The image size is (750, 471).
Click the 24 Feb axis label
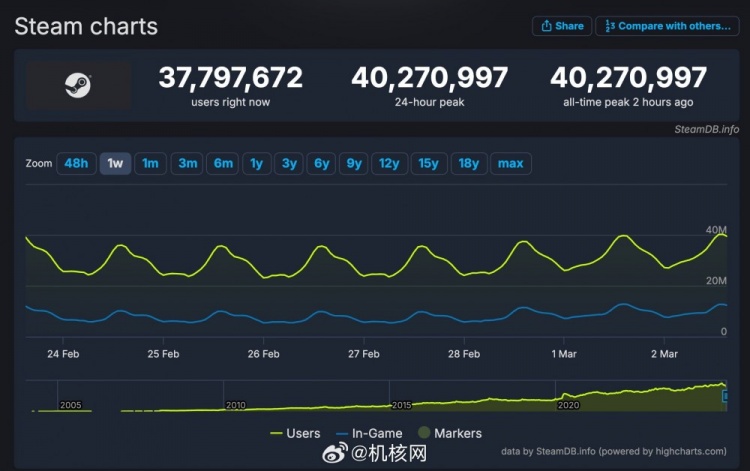click(x=63, y=354)
